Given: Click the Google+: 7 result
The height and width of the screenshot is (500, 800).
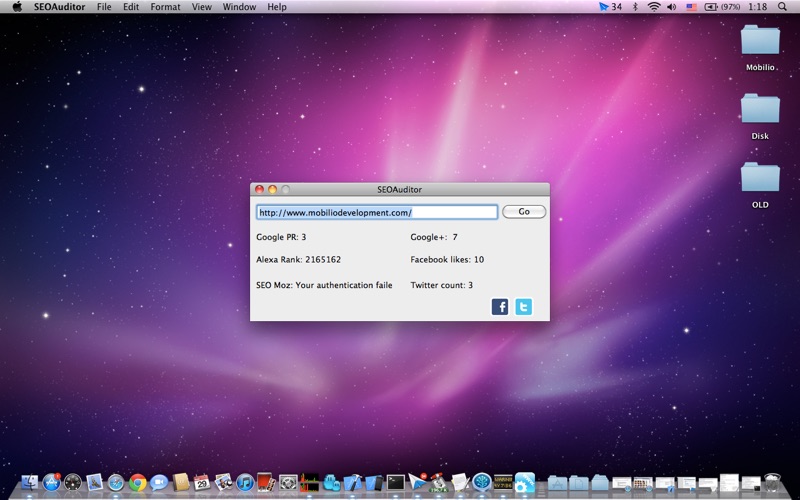Looking at the screenshot, I should tap(434, 237).
